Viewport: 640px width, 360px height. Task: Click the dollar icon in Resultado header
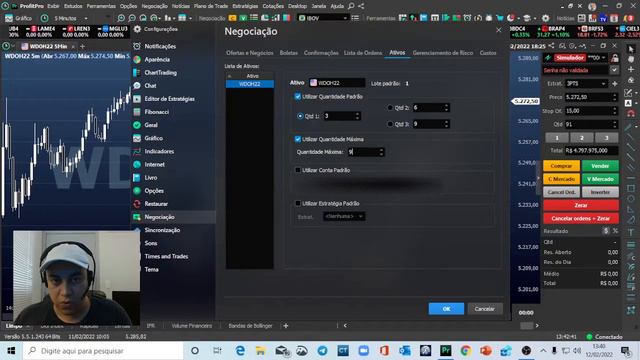pos(606,231)
